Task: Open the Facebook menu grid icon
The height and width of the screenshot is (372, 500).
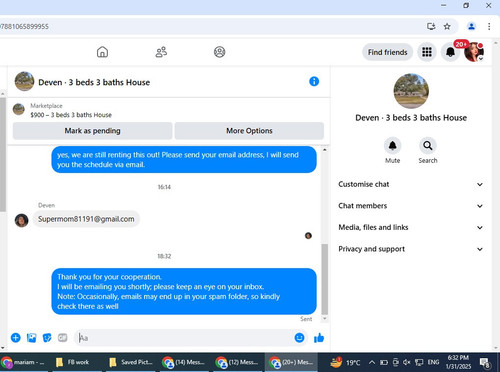Action: 427,52
